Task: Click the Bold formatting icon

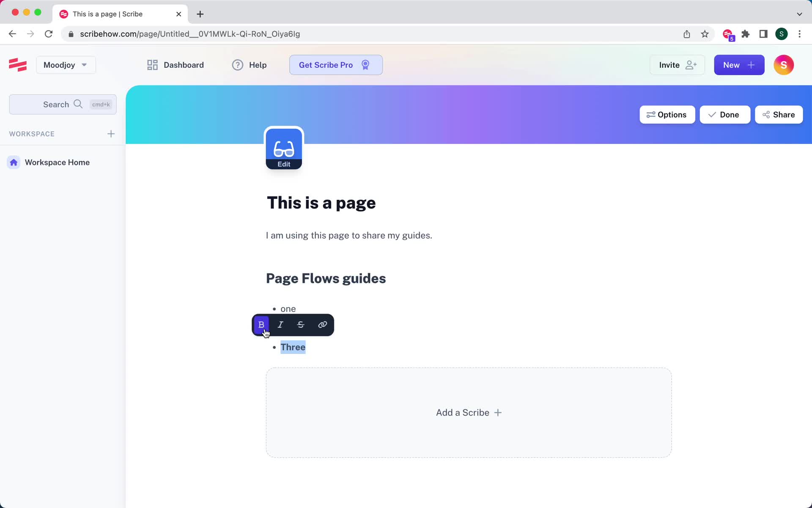Action: coord(261,325)
